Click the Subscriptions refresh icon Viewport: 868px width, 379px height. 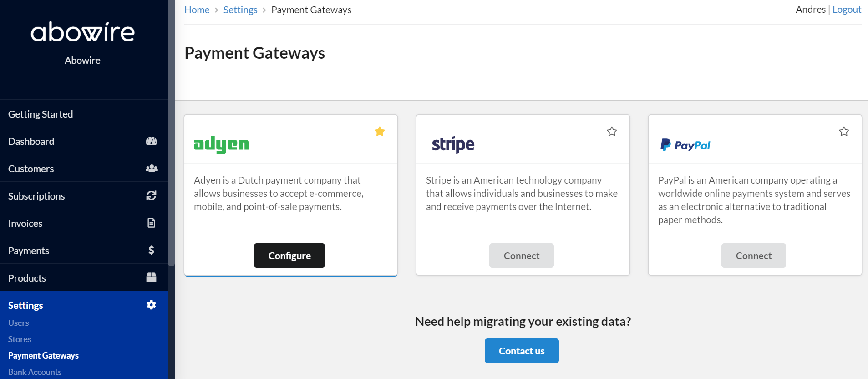[151, 195]
